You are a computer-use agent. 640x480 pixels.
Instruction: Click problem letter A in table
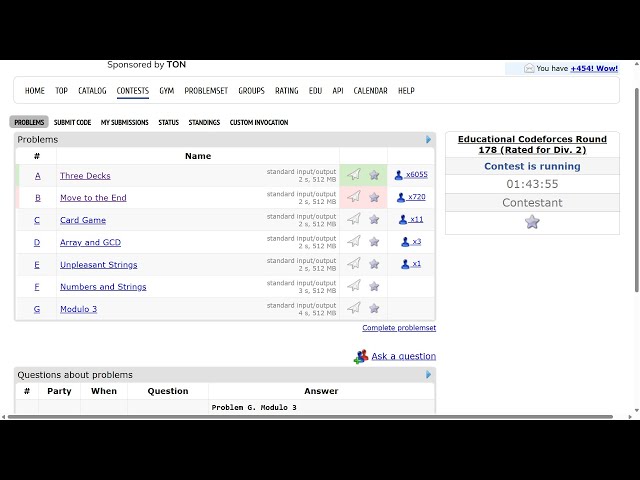(x=38, y=176)
